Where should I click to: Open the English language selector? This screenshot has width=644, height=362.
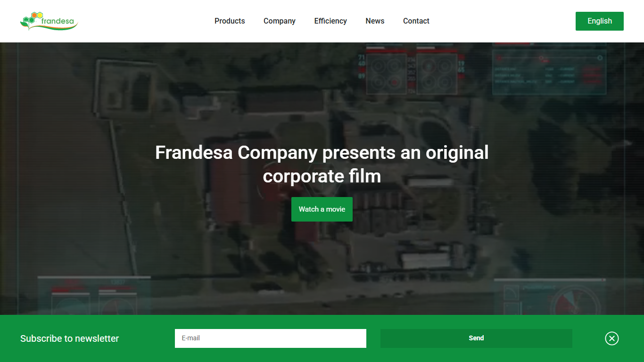tap(600, 21)
